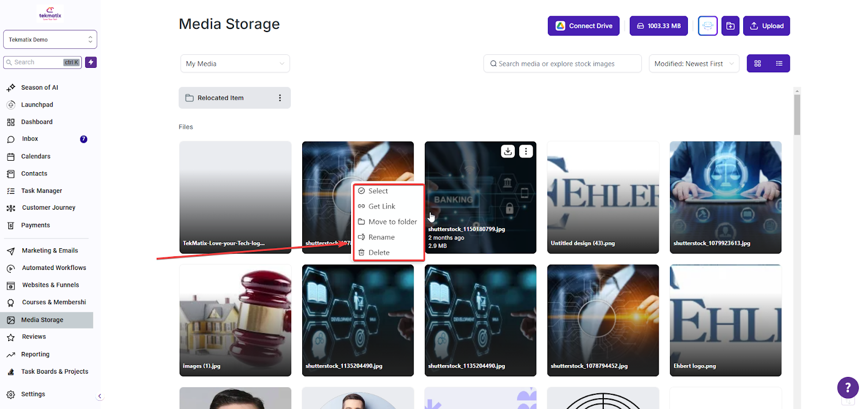Click the Connect Drive button
This screenshot has height=409, width=868.
[583, 26]
